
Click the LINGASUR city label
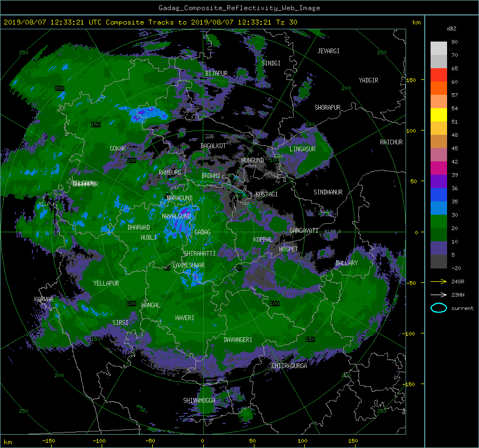302,149
